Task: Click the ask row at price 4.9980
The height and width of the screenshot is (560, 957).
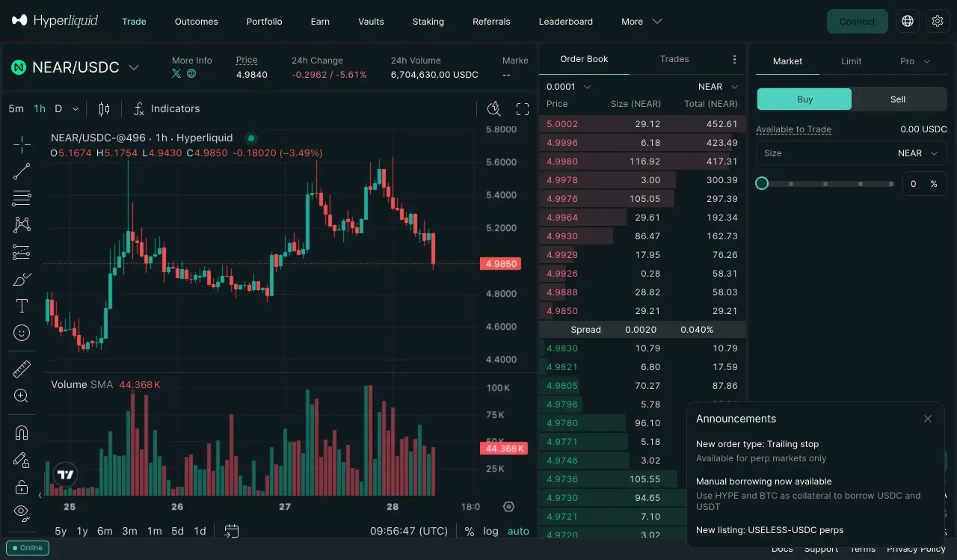Action: [642, 161]
